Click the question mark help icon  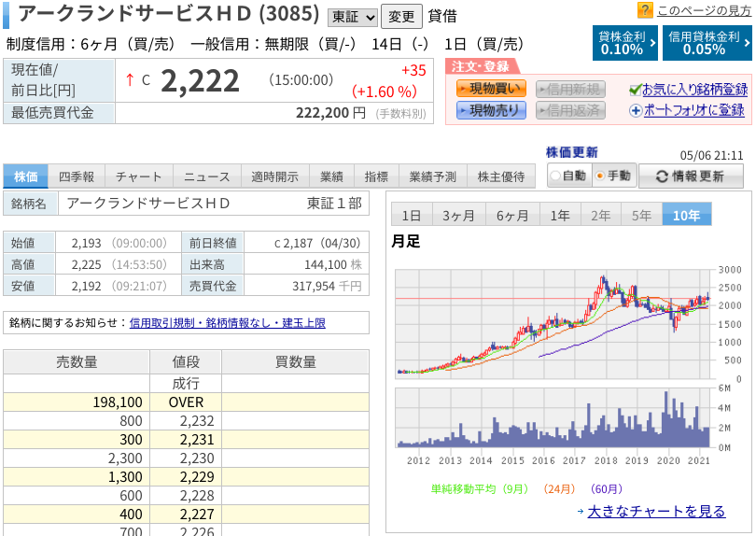coord(645,9)
